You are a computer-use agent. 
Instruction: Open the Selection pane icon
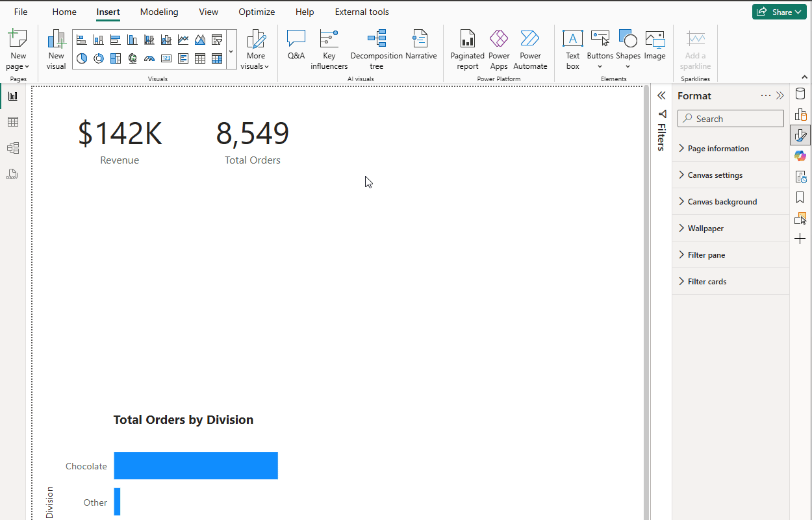pyautogui.click(x=800, y=218)
